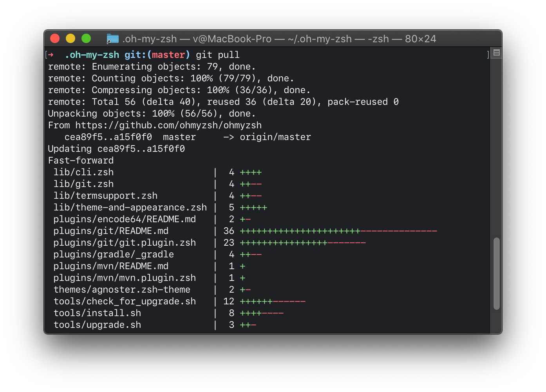Image resolution: width=546 pixels, height=392 pixels.
Task: Click the 'master' branch name in prompt
Action: (168, 55)
